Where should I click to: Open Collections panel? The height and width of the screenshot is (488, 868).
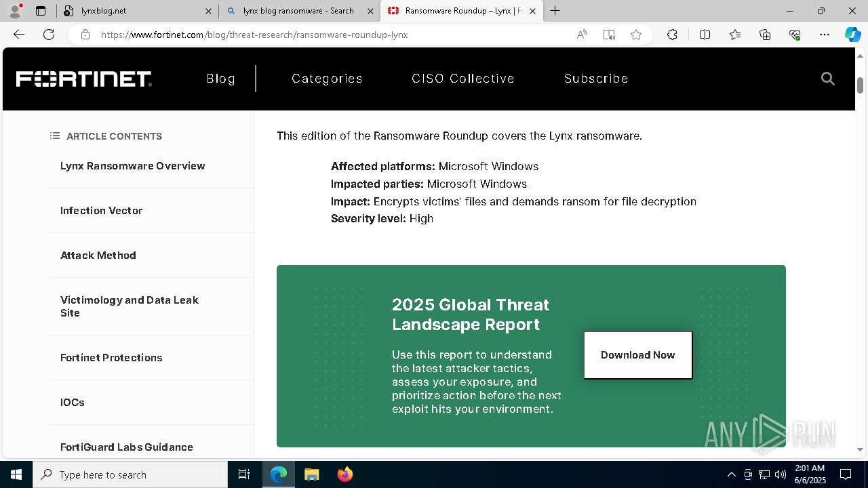tap(765, 35)
